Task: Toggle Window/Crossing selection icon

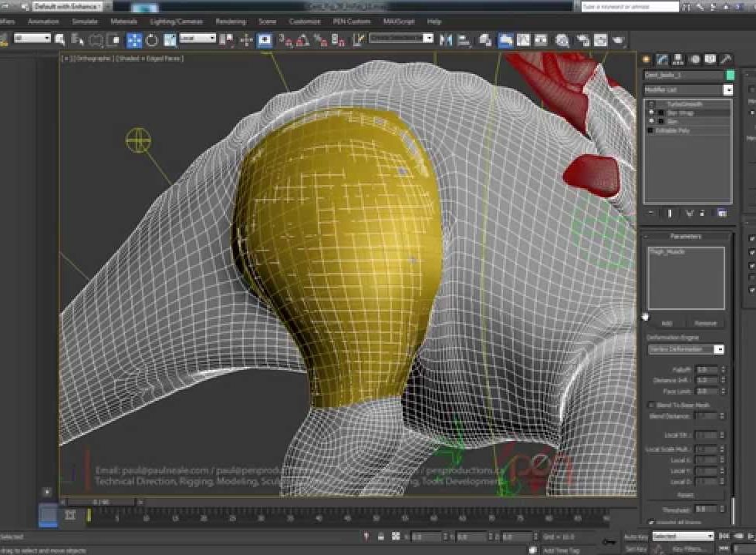Action: pos(114,40)
